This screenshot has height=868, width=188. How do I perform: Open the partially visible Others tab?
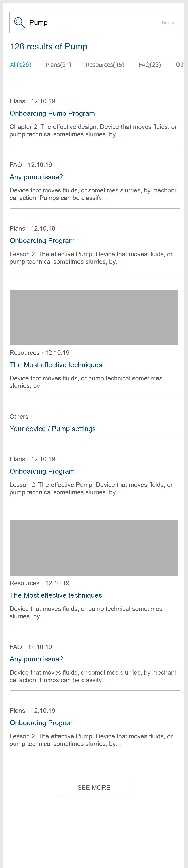[180, 65]
